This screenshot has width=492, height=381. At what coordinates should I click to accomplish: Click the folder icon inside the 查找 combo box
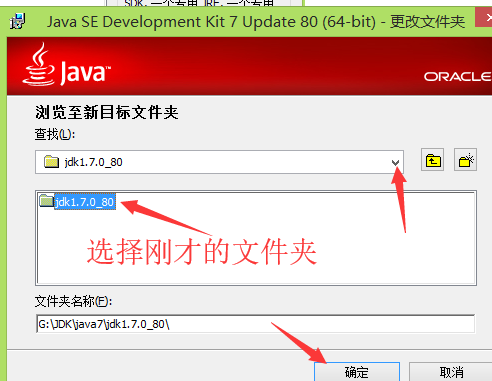point(51,162)
